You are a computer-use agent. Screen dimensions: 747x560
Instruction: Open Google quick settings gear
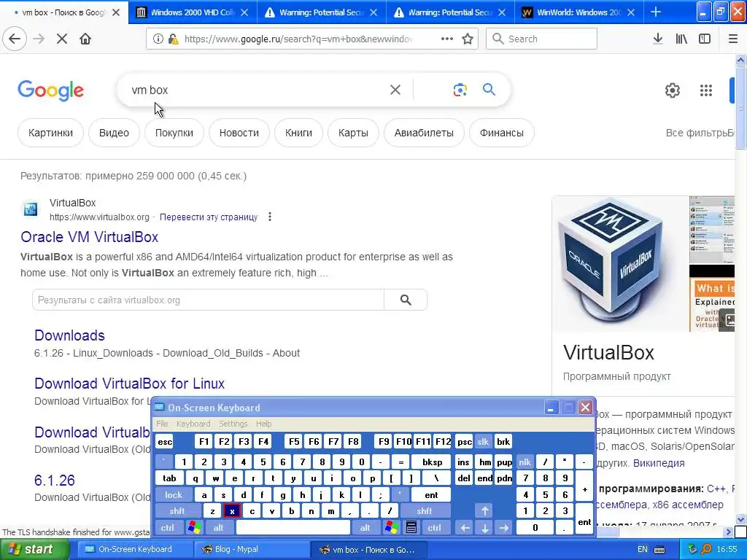(x=672, y=90)
